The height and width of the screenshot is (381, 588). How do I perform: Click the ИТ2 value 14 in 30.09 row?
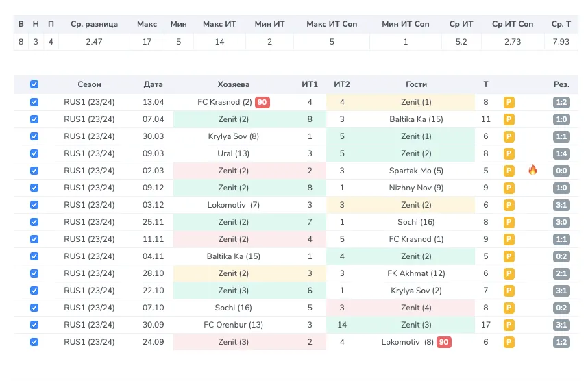341,325
